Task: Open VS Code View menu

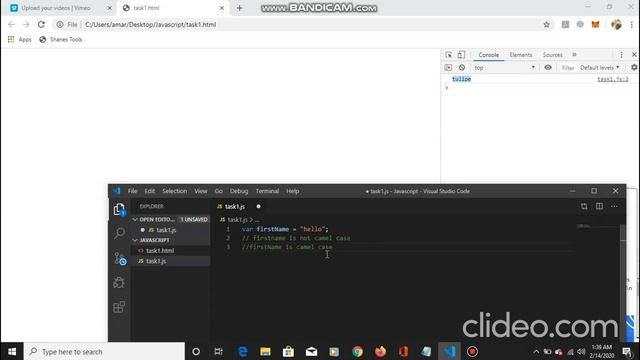Action: [200, 191]
